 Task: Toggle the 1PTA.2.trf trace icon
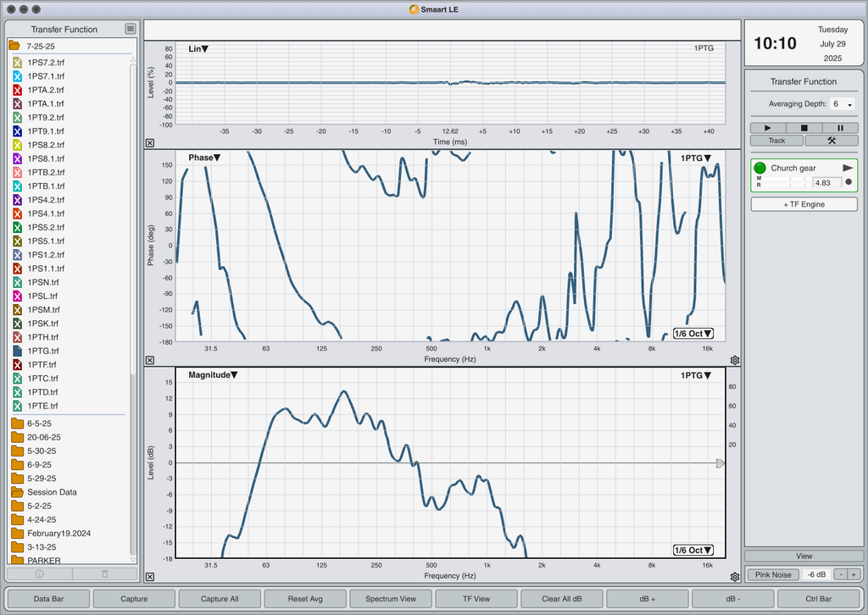(17, 90)
